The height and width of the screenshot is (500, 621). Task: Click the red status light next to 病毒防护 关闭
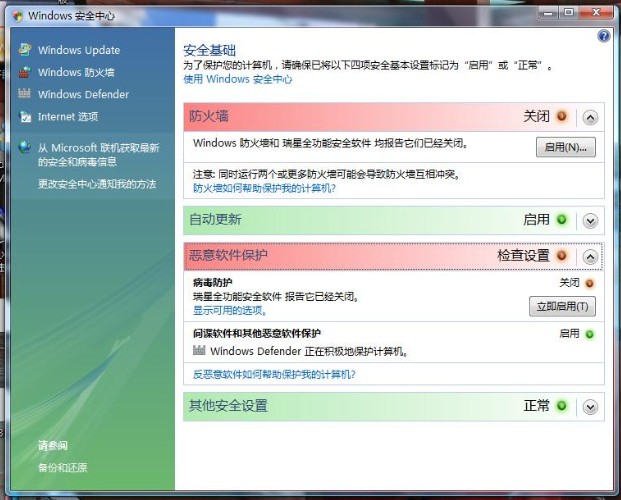tap(589, 283)
